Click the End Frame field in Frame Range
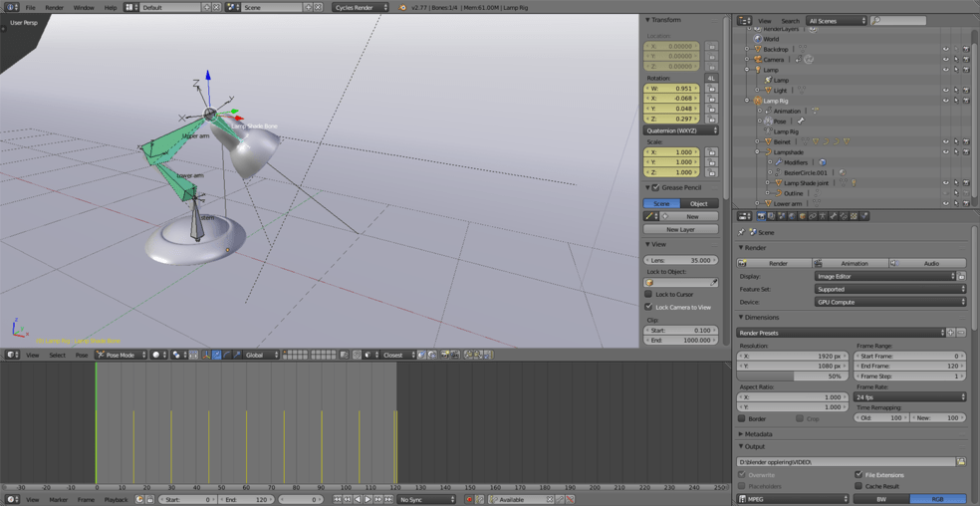This screenshot has width=980, height=506. (909, 366)
